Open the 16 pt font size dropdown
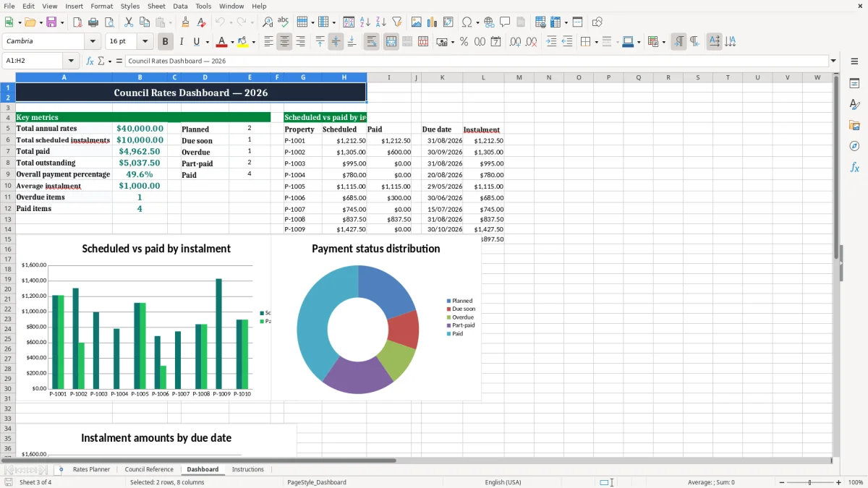 point(145,42)
